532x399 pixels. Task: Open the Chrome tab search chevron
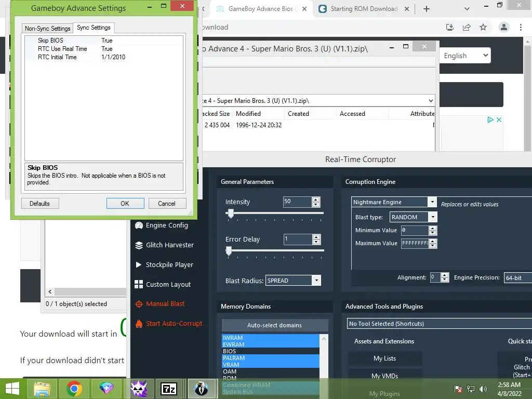467,9
